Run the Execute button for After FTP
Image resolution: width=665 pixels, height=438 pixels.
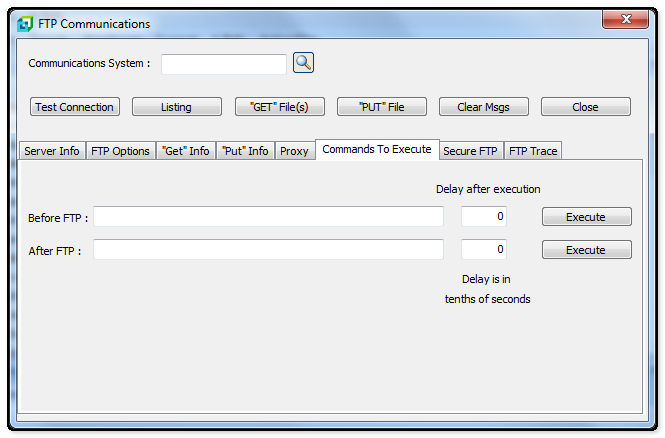586,250
